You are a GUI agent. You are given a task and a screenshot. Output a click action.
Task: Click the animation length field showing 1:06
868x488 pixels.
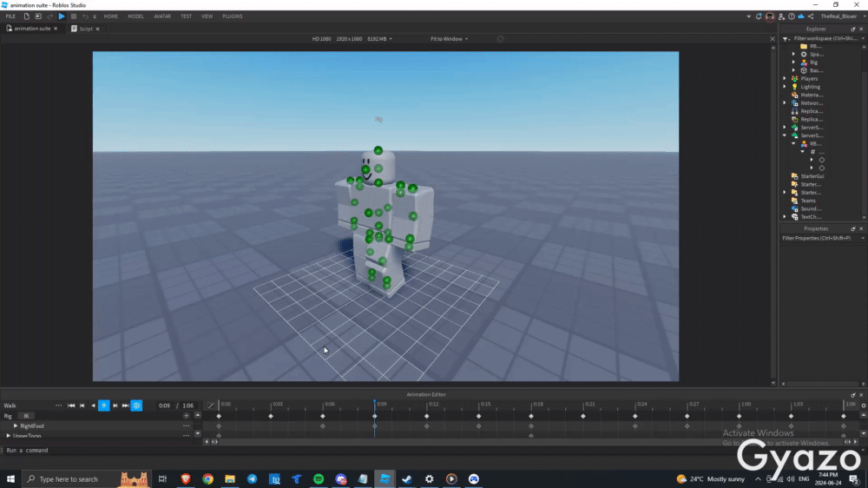point(188,406)
